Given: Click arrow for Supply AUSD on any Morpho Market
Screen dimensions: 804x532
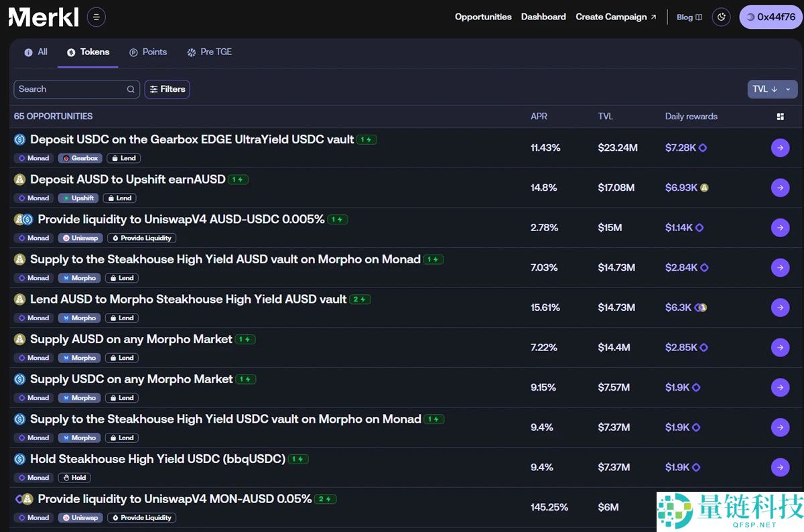Looking at the screenshot, I should tap(780, 348).
